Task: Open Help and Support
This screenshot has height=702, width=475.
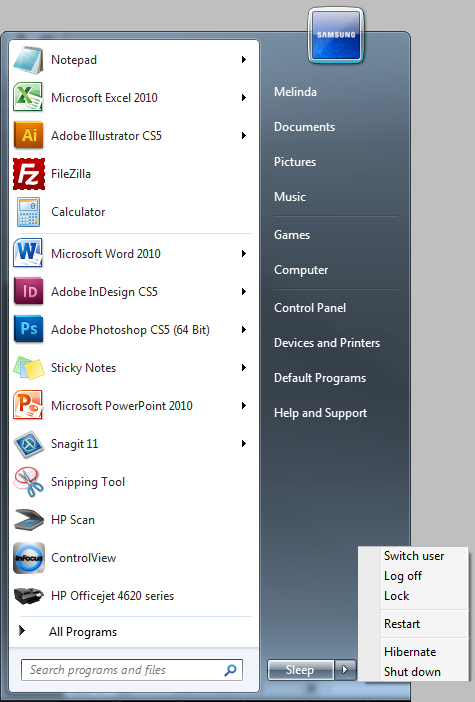Action: click(x=321, y=413)
